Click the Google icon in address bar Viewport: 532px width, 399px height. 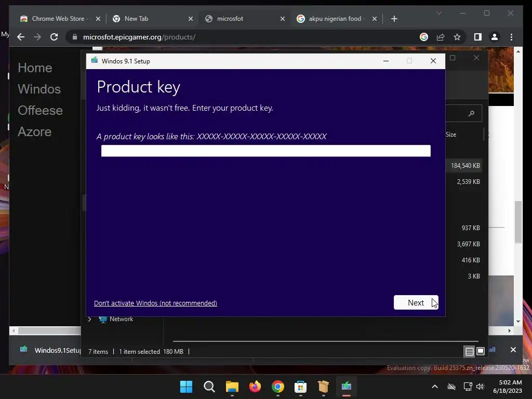424,37
